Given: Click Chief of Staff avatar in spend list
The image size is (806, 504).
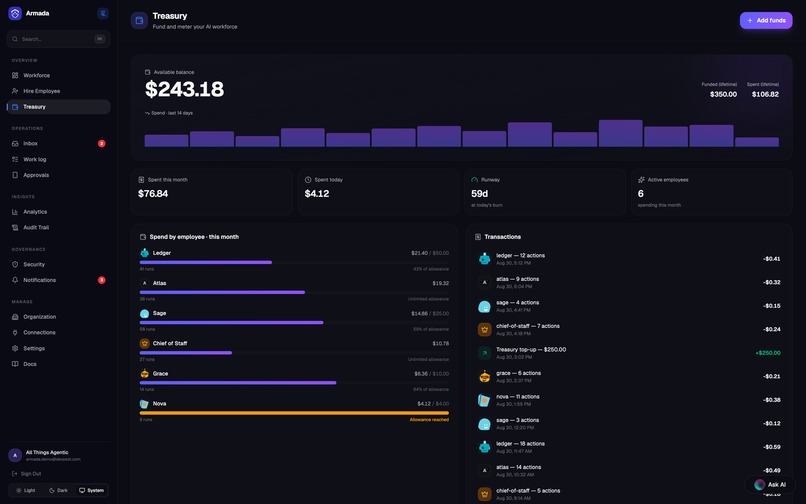Looking at the screenshot, I should 144,344.
